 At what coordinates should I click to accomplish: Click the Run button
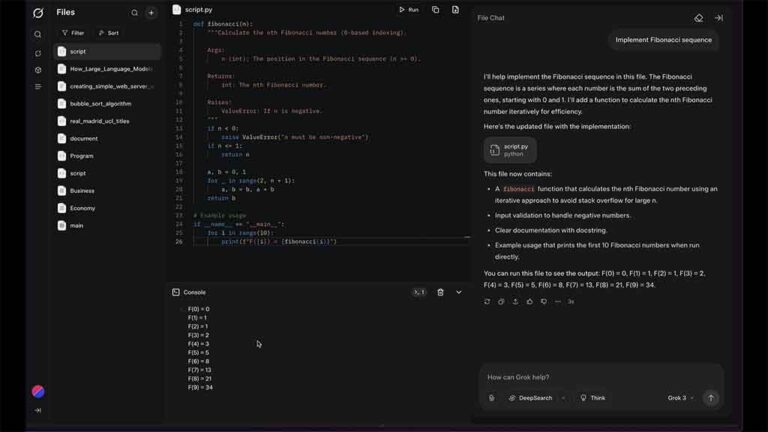pyautogui.click(x=409, y=10)
